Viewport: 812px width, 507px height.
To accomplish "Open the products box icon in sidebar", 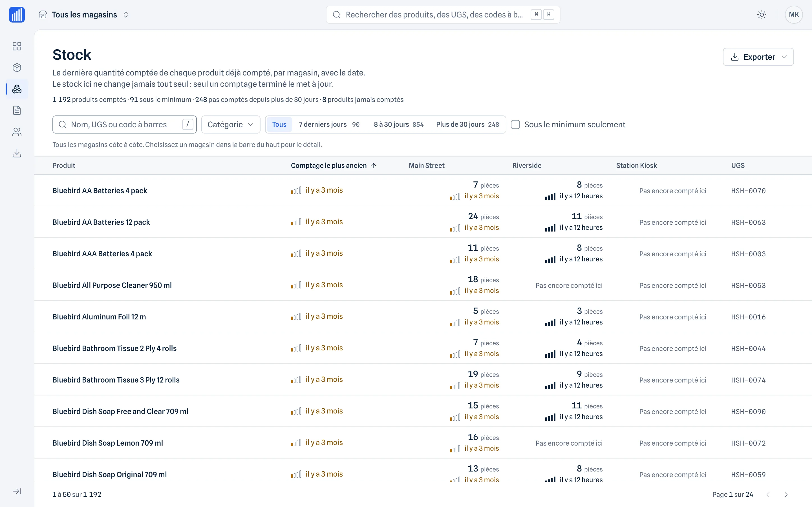I will point(17,67).
